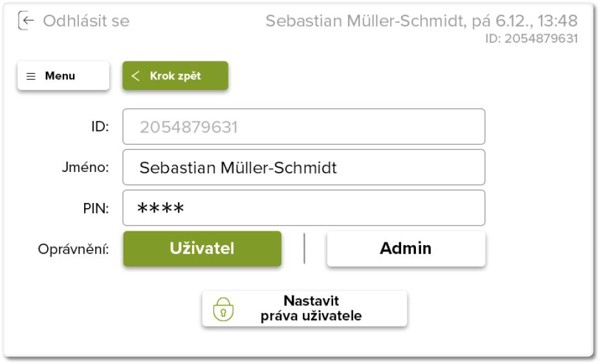Click the ID field showing 2054879631

click(303, 127)
